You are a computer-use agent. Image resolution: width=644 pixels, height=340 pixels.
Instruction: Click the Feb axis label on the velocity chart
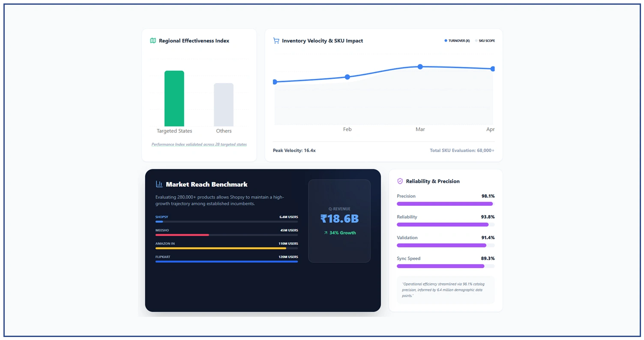[347, 129]
